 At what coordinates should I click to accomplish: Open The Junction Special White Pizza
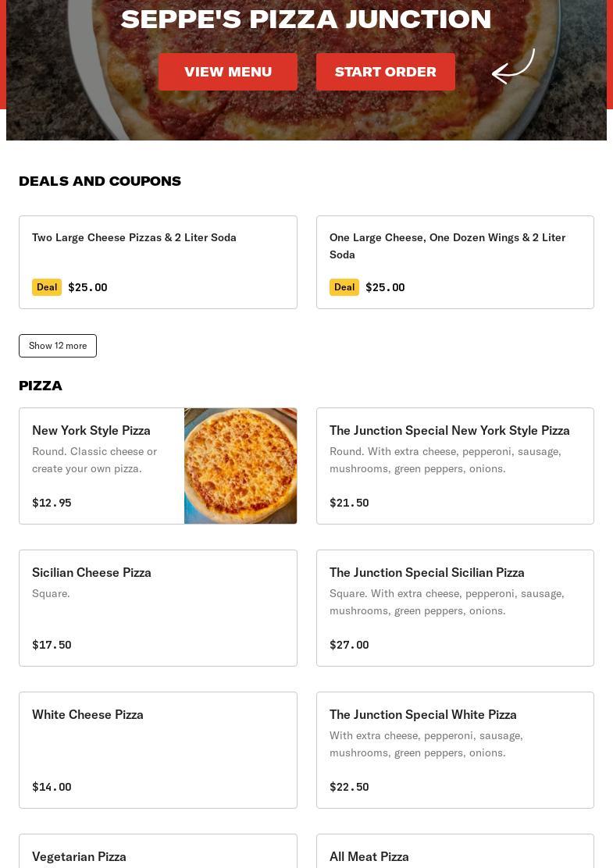tap(422, 714)
